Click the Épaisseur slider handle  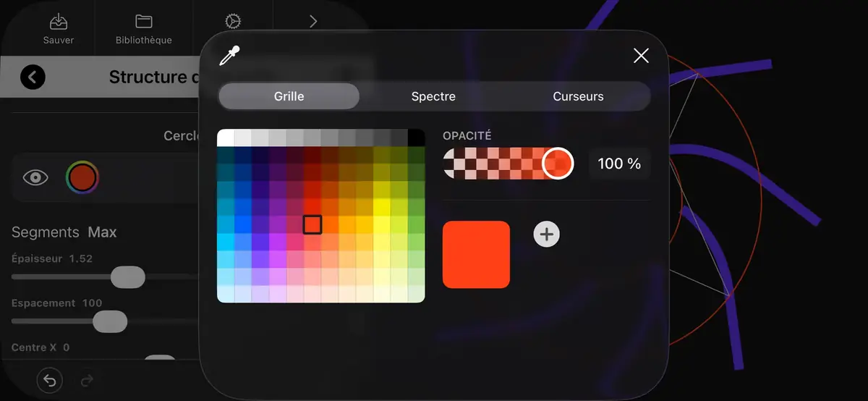(128, 277)
